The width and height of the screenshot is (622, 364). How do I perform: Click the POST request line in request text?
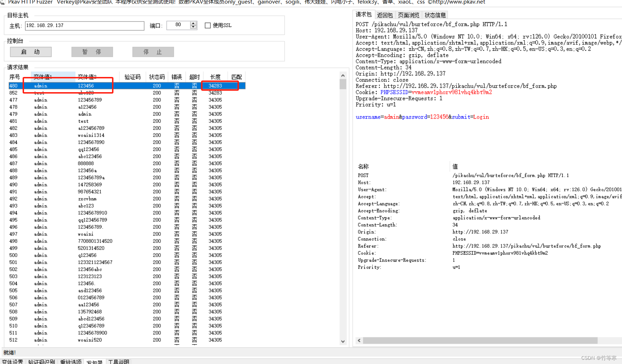432,24
